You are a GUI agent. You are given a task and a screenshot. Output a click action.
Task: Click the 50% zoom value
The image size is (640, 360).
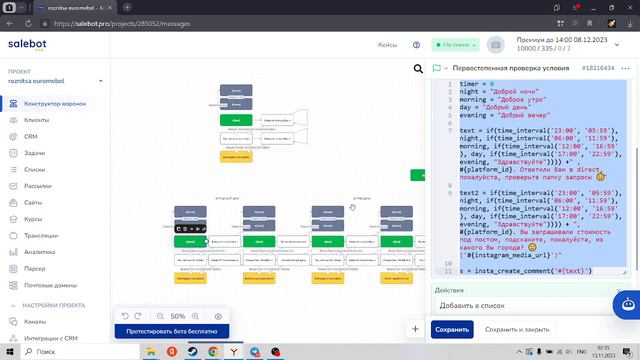[x=178, y=316]
